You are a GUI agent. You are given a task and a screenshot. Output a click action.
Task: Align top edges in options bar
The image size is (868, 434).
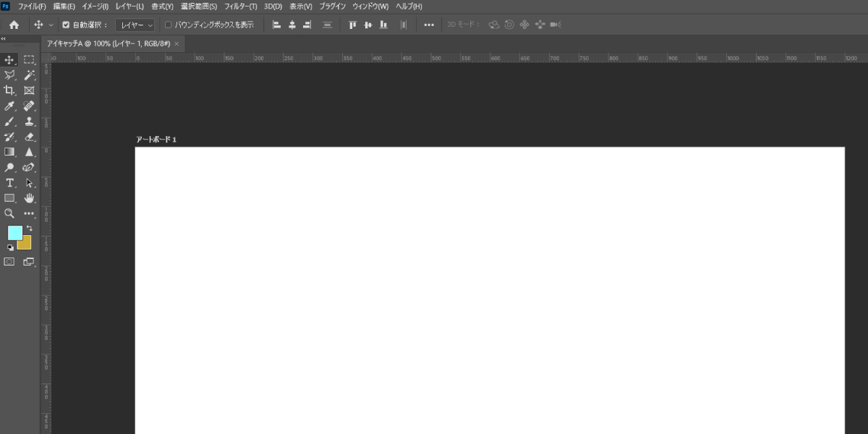point(353,25)
